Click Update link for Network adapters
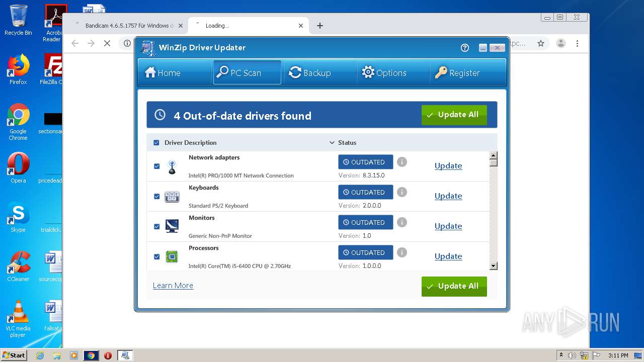Image resolution: width=644 pixels, height=362 pixels. tap(448, 166)
